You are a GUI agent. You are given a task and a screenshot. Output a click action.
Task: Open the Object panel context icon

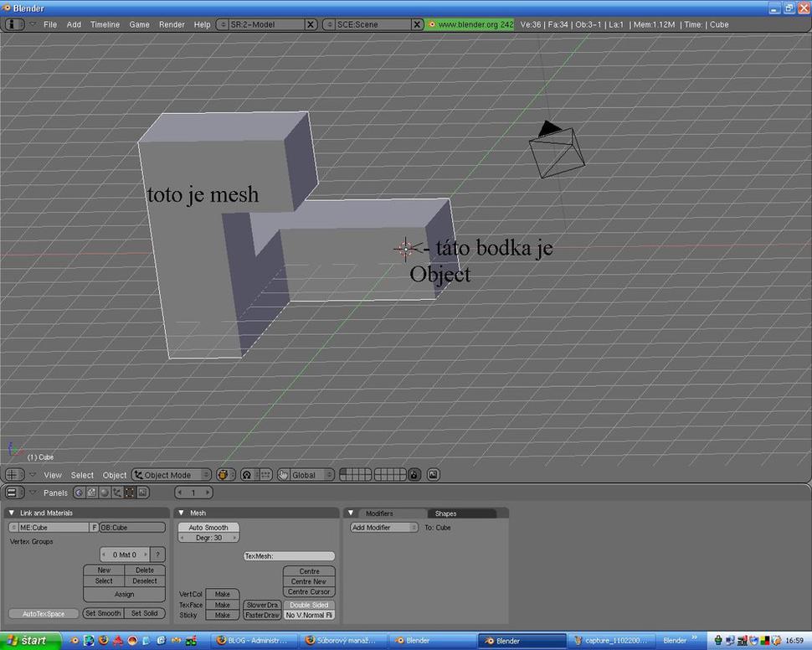117,493
